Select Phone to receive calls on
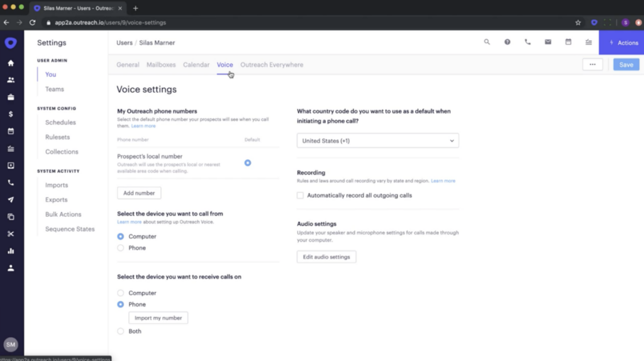Viewport: 644px width, 361px height. click(x=120, y=305)
